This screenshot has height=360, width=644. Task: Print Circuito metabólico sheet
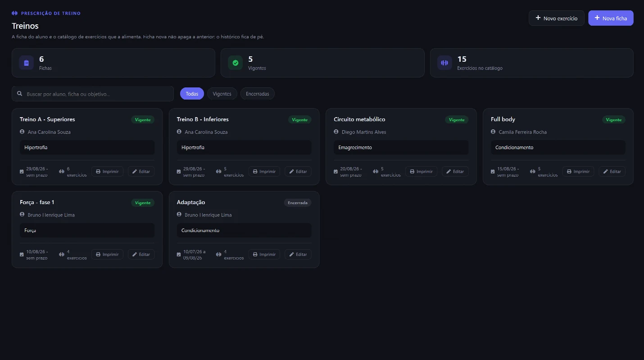421,172
